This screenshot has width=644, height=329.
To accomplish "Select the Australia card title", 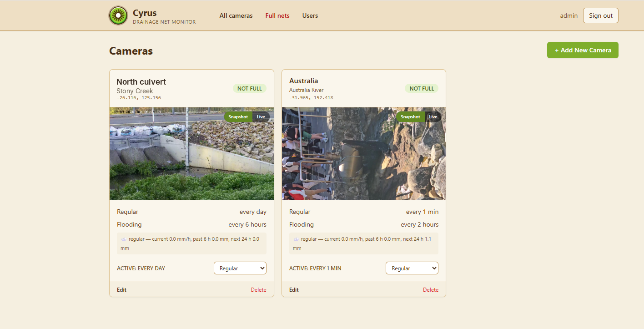I will click(303, 81).
